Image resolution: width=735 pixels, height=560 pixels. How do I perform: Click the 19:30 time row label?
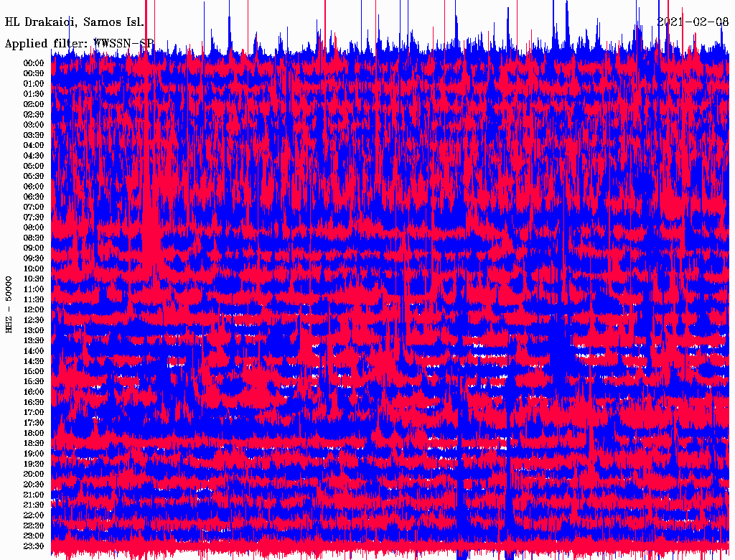[x=34, y=465]
